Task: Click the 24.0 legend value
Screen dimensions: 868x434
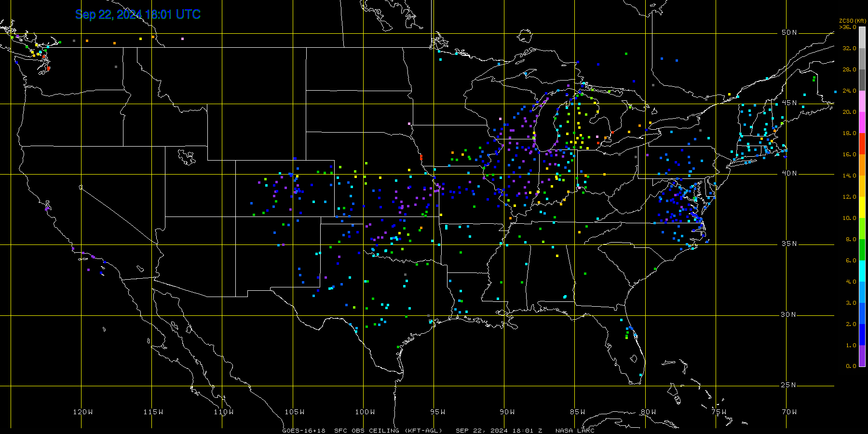Action: [849, 91]
